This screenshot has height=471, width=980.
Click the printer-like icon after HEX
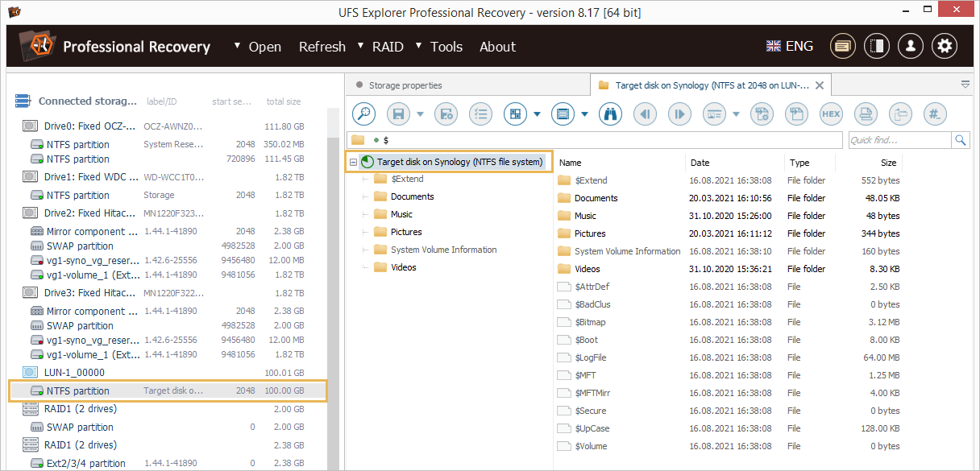coord(866,114)
